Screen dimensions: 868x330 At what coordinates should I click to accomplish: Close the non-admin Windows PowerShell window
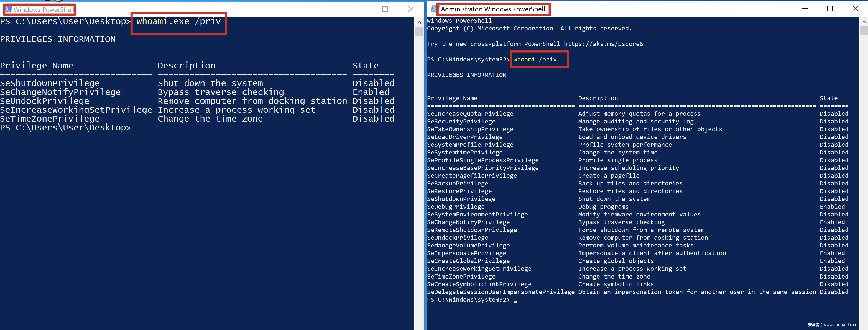[x=410, y=9]
